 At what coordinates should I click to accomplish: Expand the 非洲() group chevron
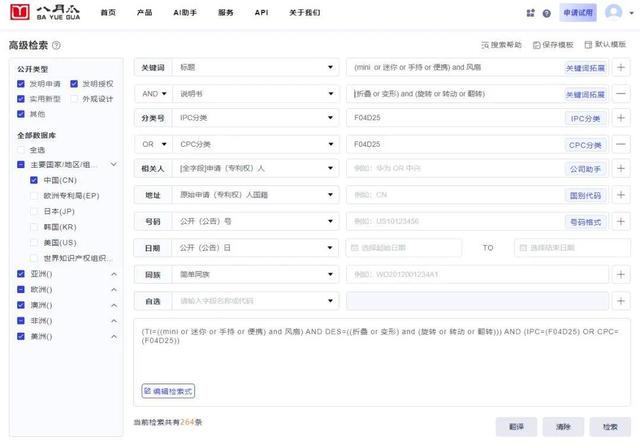pyautogui.click(x=114, y=321)
